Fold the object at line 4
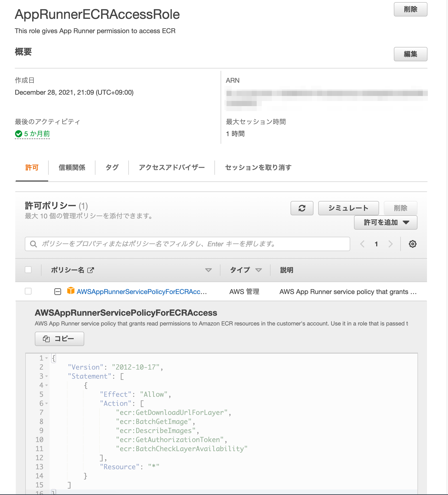Screen dimensions: 448x495 [x=47, y=385]
